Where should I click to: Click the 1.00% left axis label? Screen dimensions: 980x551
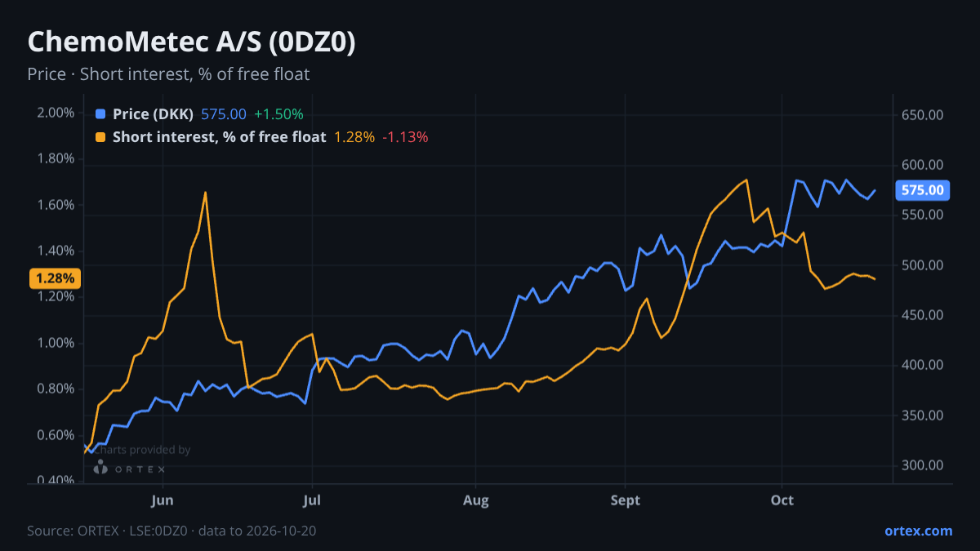[56, 343]
